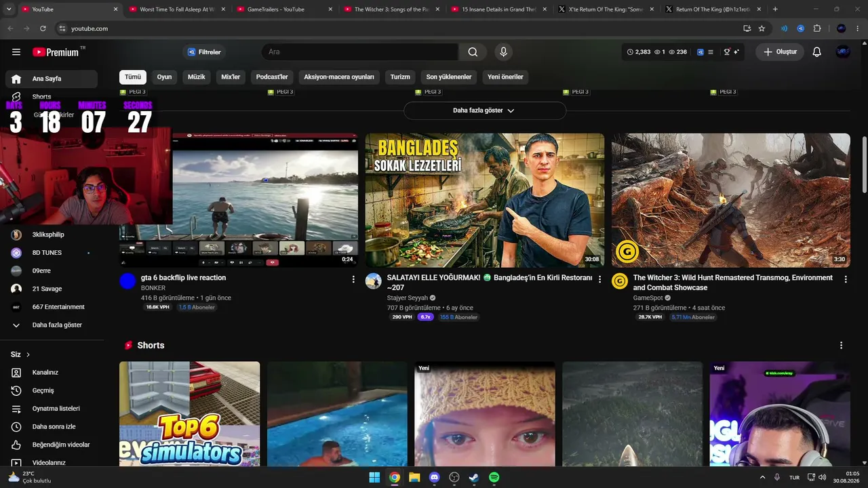Open Discord from the taskbar
The height and width of the screenshot is (488, 868).
[434, 477]
